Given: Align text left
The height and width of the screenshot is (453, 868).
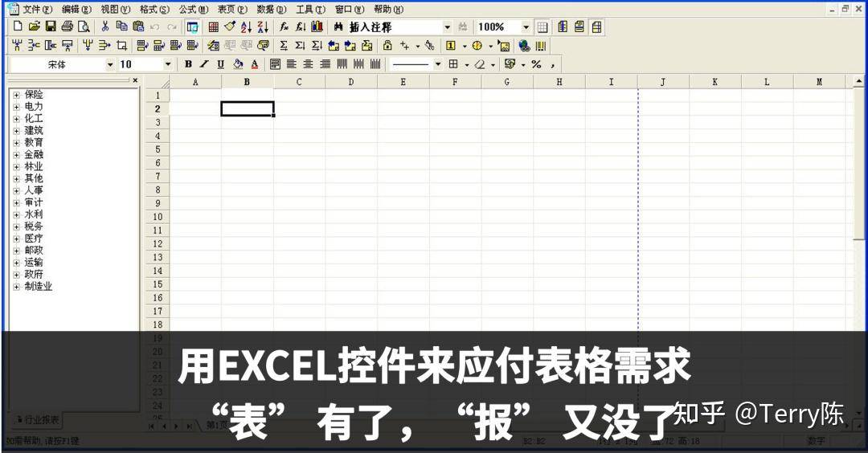Looking at the screenshot, I should point(292,64).
